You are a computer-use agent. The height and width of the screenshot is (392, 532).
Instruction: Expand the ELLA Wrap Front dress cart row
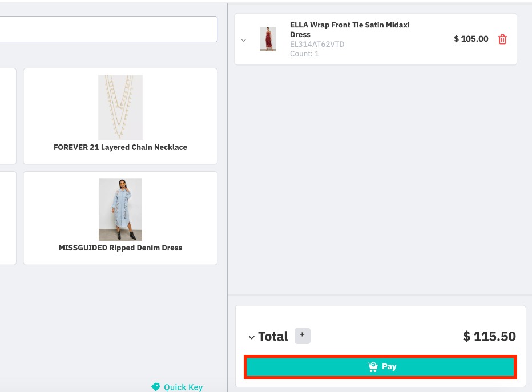pyautogui.click(x=244, y=40)
